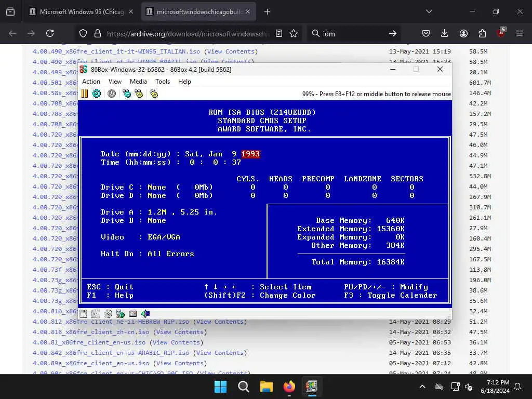532x399 pixels.
Task: Hard reset the 86Box machine
Action: (96, 94)
